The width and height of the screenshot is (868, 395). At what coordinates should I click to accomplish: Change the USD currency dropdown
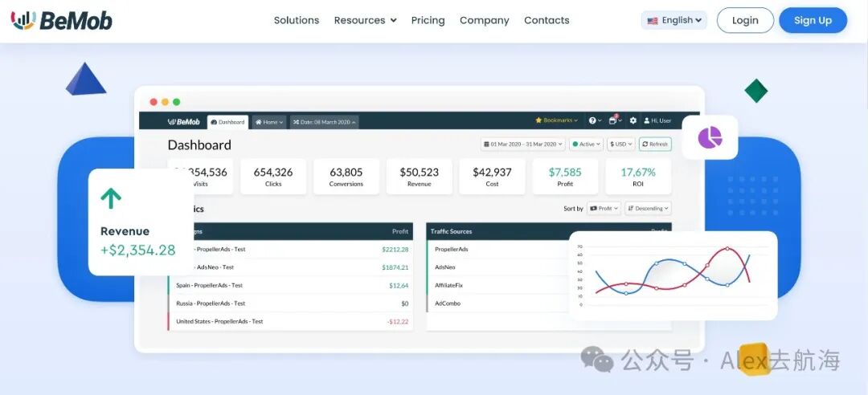[x=620, y=144]
